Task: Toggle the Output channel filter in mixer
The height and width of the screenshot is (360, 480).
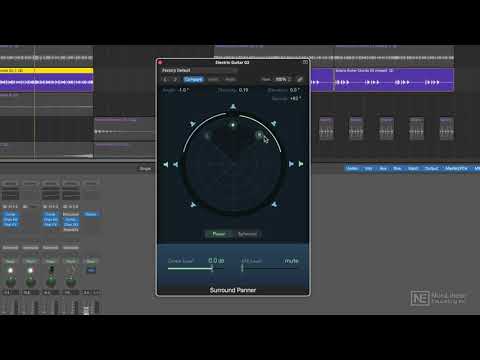Action: click(432, 169)
